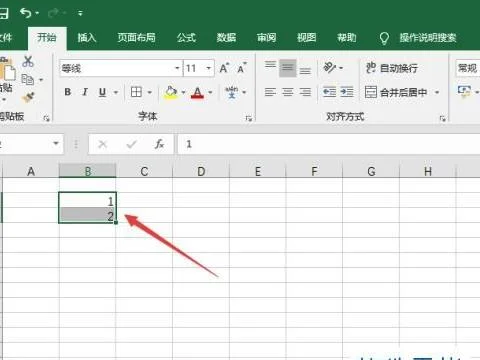Viewport: 480px width, 360px height.
Task: Click the Undo arrow in quick access toolbar
Action: click(26, 13)
